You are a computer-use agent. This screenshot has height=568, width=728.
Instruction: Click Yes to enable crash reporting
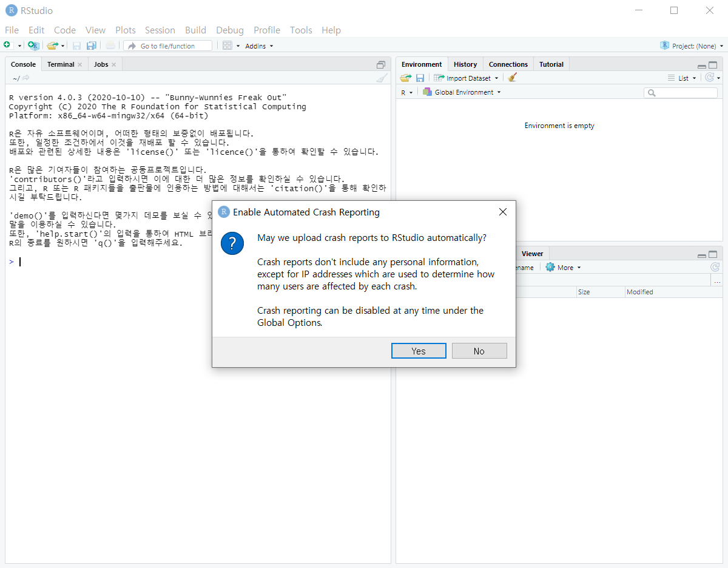419,351
